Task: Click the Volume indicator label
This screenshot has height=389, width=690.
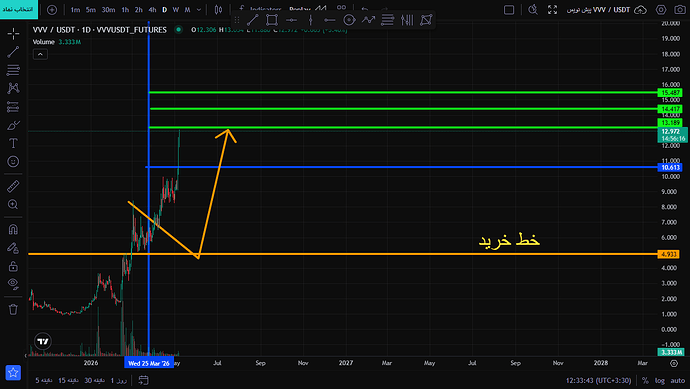Action: point(44,42)
